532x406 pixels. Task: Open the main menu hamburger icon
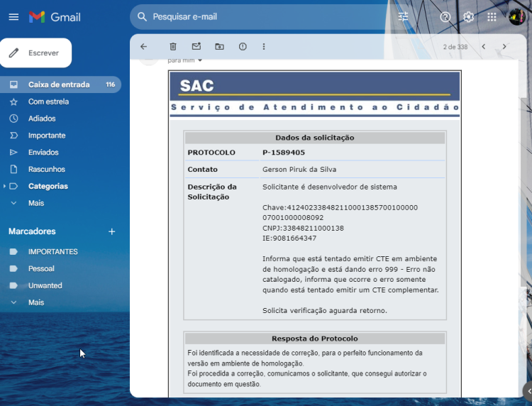13,16
